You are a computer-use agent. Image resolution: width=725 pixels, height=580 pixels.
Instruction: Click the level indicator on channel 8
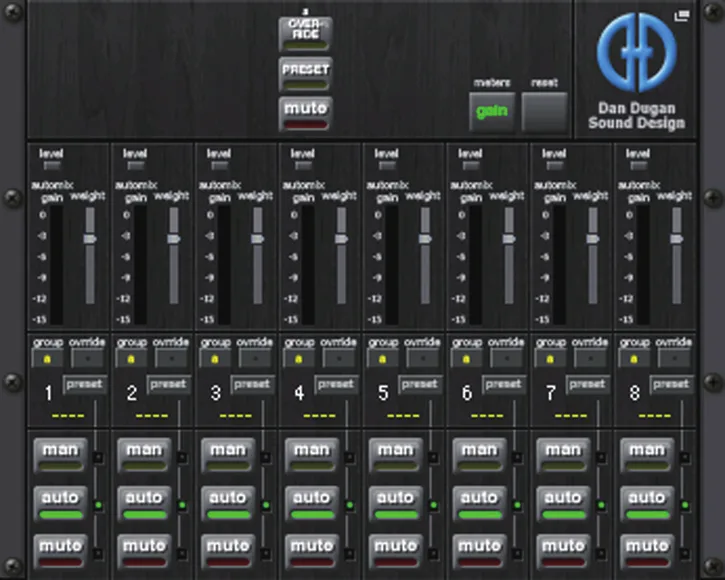[x=639, y=166]
